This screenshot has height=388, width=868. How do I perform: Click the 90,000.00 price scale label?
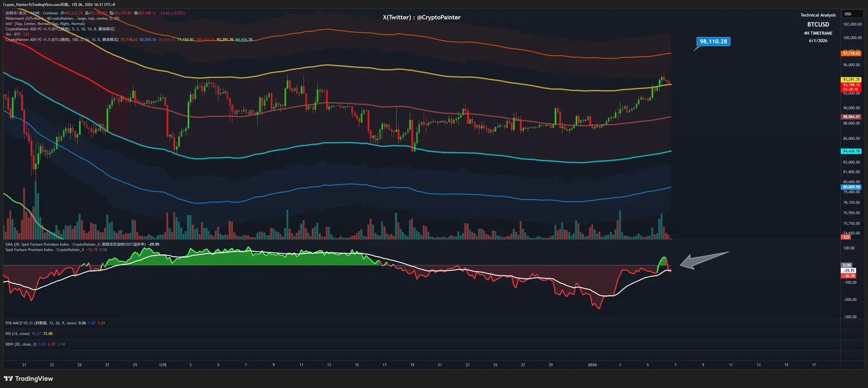click(x=851, y=108)
